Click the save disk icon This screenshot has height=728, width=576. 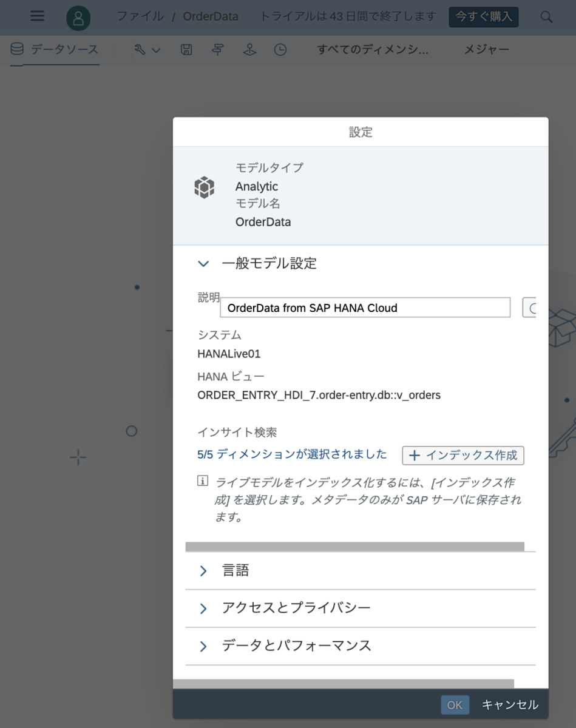tap(187, 50)
